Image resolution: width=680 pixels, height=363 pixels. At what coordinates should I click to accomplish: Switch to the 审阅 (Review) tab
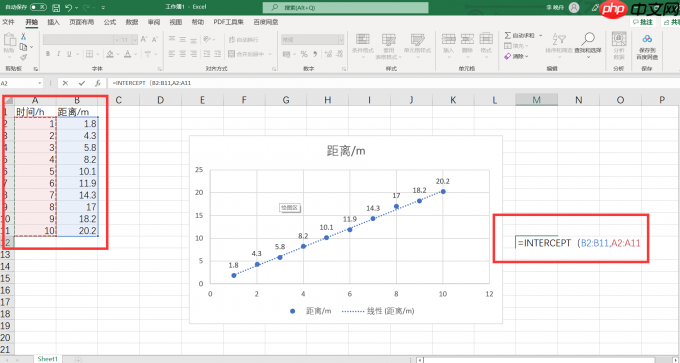coord(154,22)
